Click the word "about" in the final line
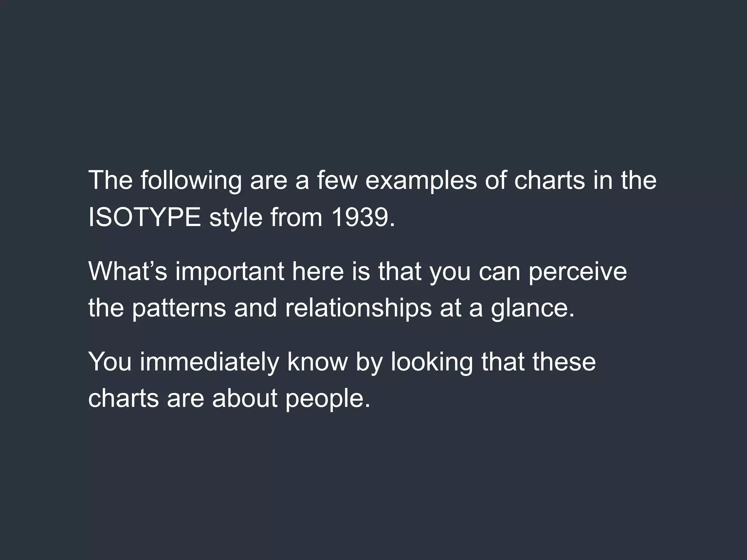 click(x=244, y=398)
